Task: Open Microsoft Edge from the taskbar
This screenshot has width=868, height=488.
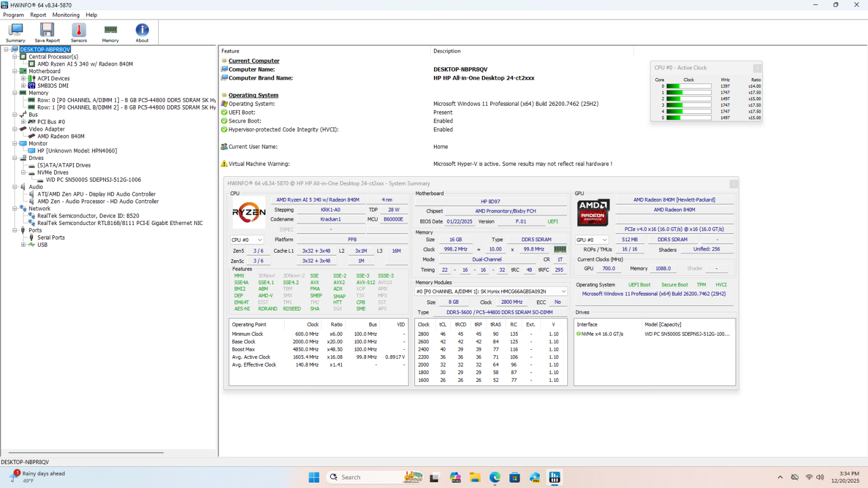Action: [495, 477]
